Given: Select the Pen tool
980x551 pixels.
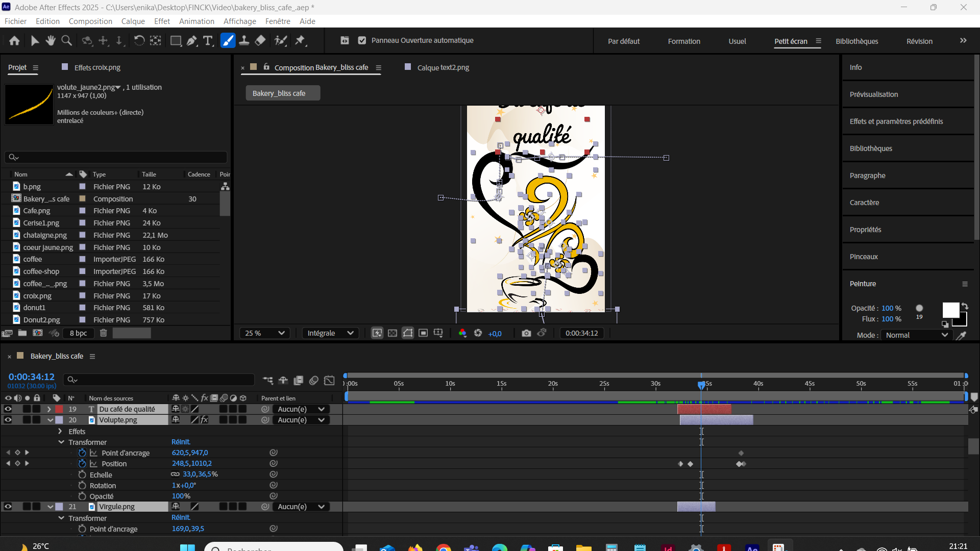Looking at the screenshot, I should (x=192, y=41).
